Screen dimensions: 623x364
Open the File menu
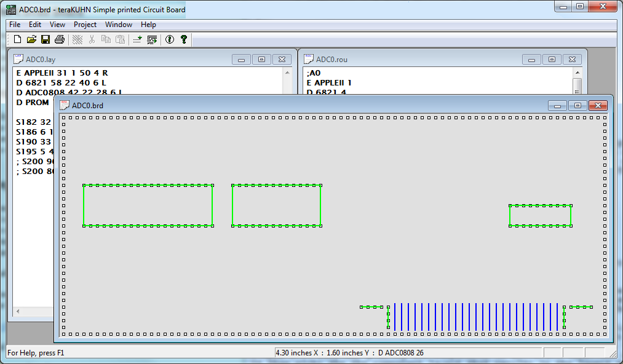(15, 25)
